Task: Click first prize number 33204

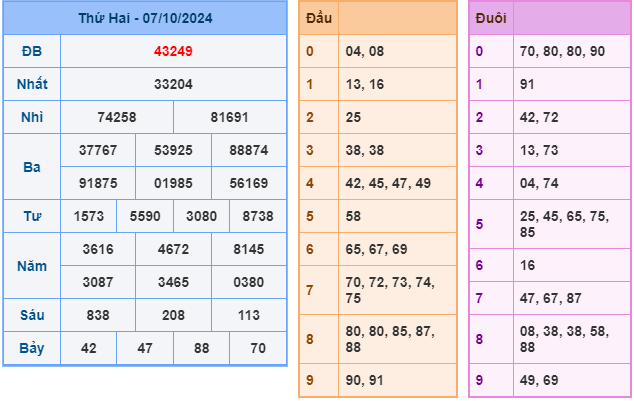Action: [x=173, y=84]
